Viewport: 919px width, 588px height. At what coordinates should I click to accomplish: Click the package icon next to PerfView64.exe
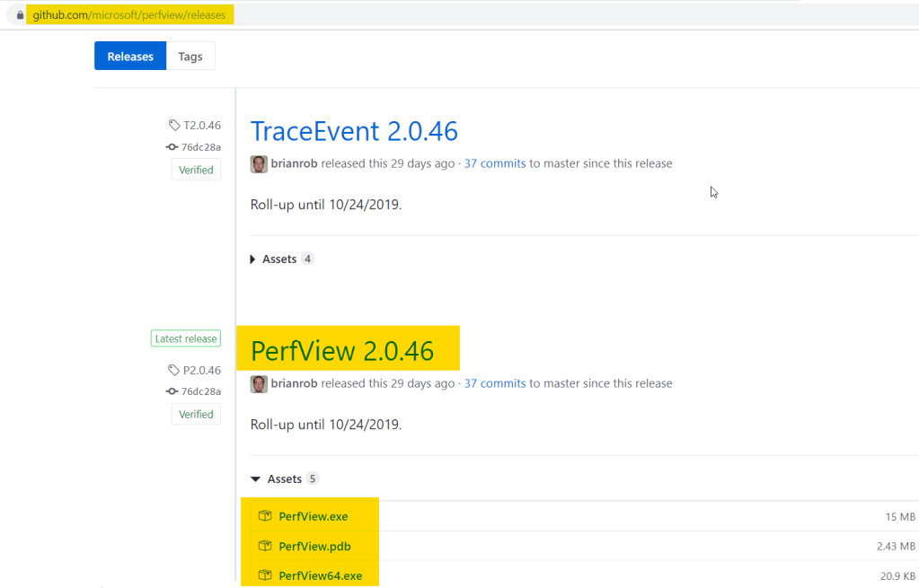click(265, 575)
